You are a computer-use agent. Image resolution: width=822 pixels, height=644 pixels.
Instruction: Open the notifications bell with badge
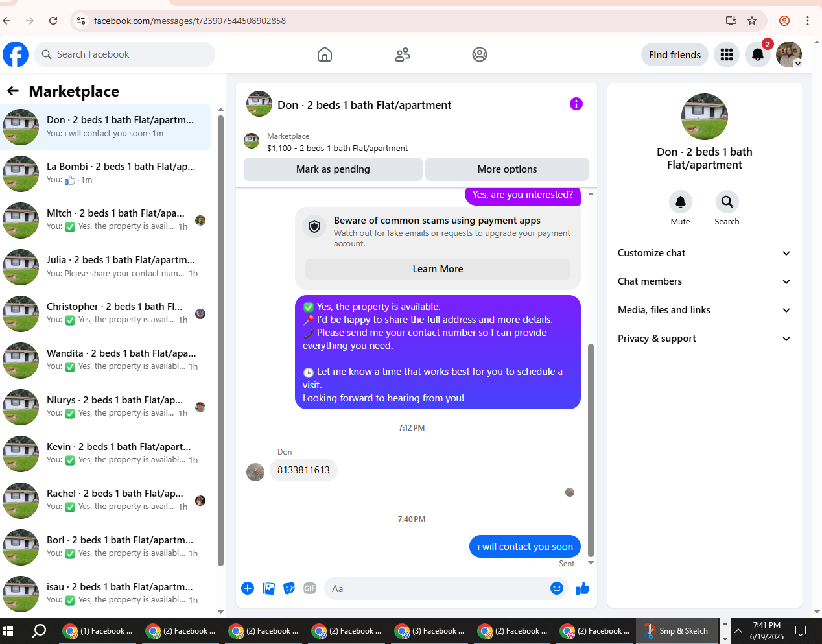click(758, 54)
